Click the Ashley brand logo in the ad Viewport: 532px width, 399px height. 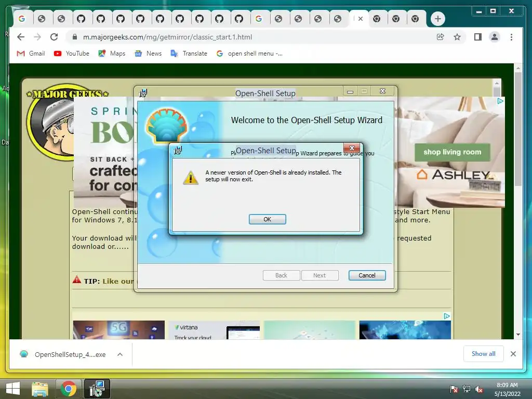pyautogui.click(x=455, y=175)
